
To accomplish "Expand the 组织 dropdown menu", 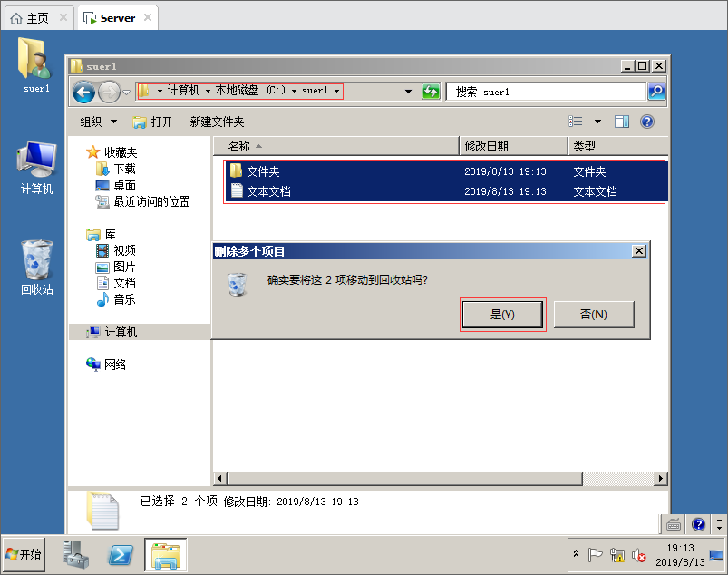I will click(98, 122).
